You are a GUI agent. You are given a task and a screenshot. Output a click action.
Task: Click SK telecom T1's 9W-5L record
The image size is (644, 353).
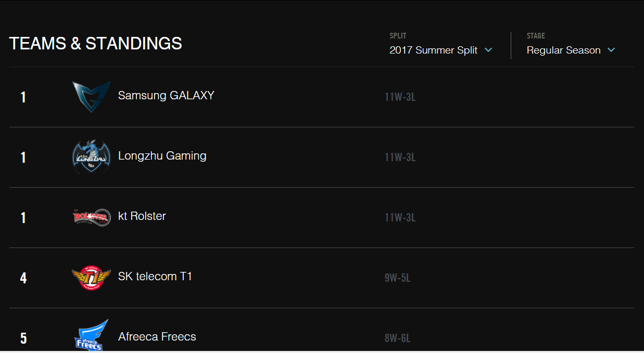398,278
